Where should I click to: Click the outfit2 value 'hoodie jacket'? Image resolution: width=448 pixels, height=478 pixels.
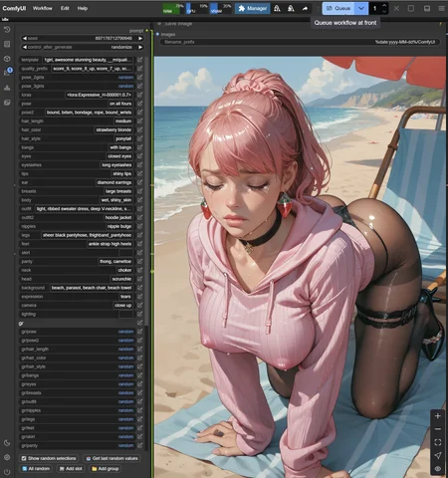pyautogui.click(x=118, y=218)
